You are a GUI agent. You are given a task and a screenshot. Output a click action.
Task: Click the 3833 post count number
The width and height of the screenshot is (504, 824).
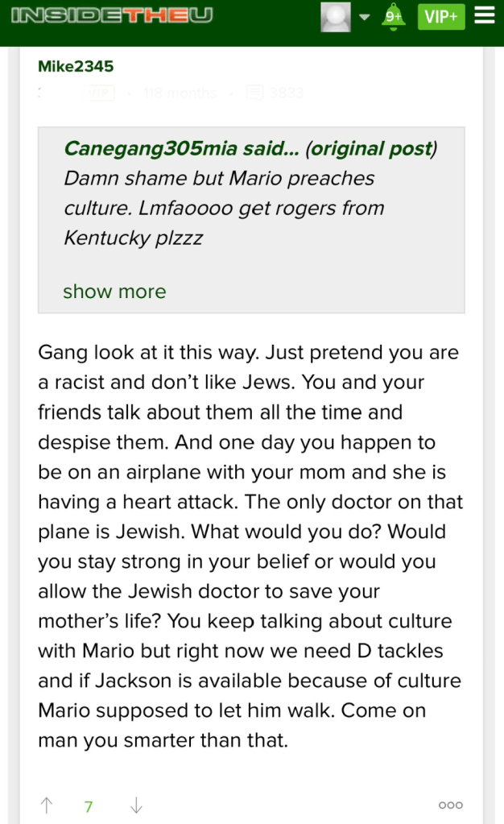(x=287, y=93)
